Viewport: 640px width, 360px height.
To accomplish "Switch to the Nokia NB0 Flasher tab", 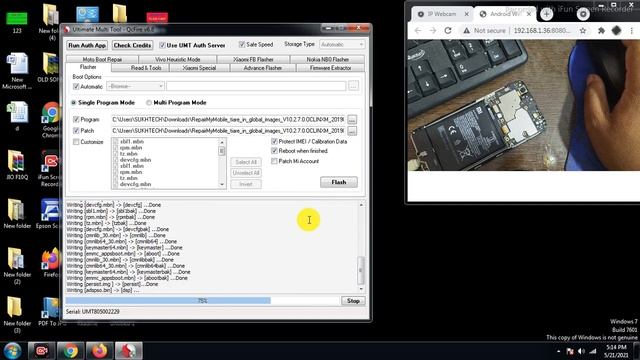I will (x=327, y=59).
